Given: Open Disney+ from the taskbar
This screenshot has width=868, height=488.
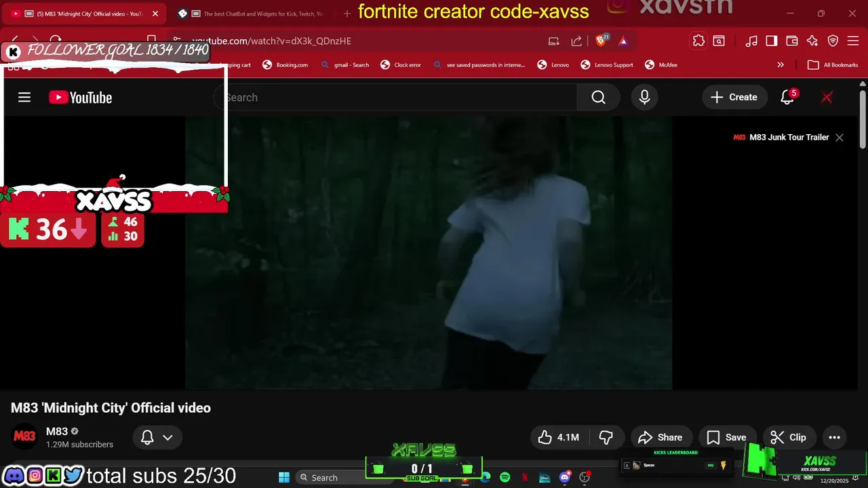Looking at the screenshot, I should [x=545, y=477].
